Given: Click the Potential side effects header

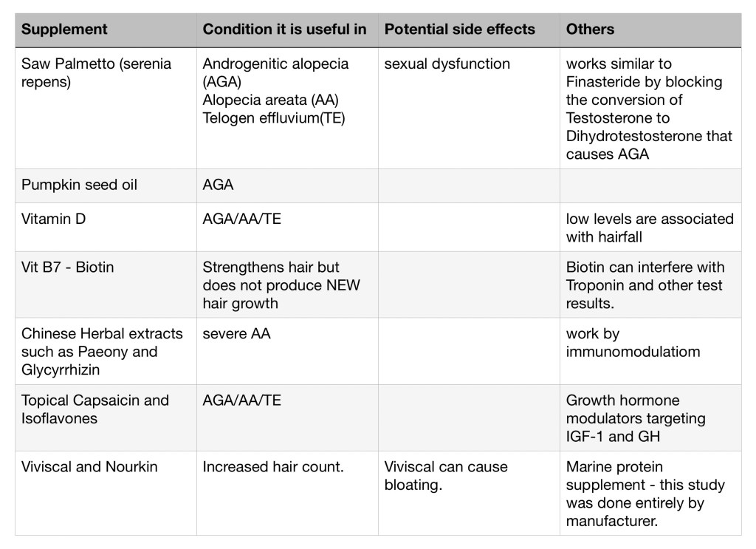Looking at the screenshot, I should pyautogui.click(x=459, y=30).
